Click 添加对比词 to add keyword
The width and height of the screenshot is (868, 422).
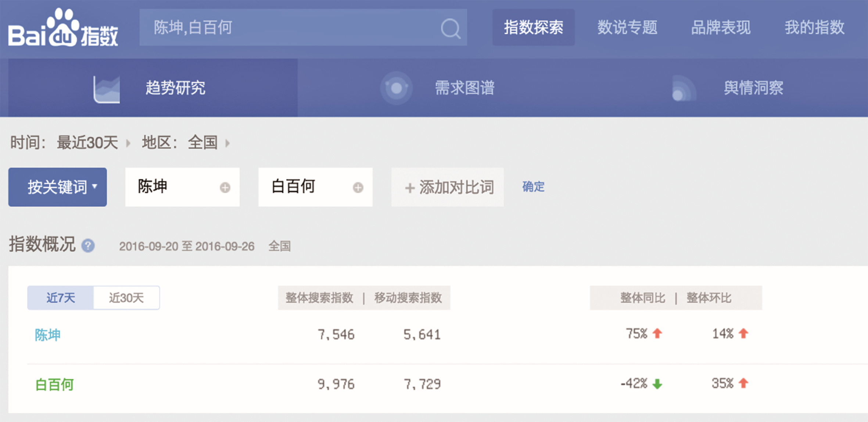coord(448,187)
